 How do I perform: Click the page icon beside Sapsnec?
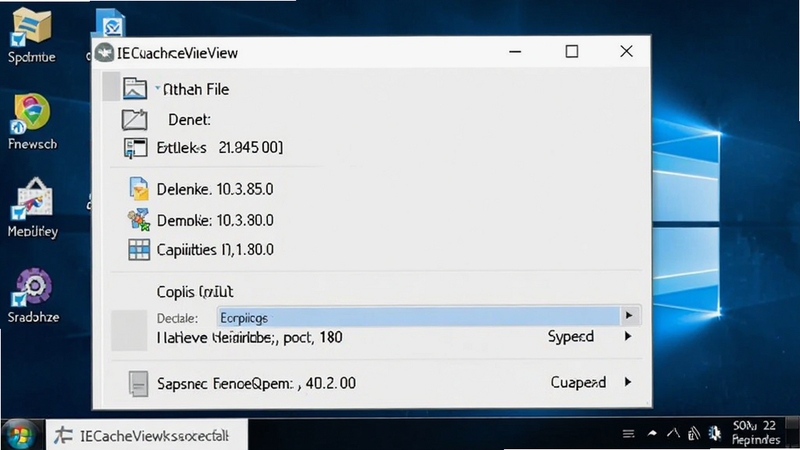click(138, 384)
